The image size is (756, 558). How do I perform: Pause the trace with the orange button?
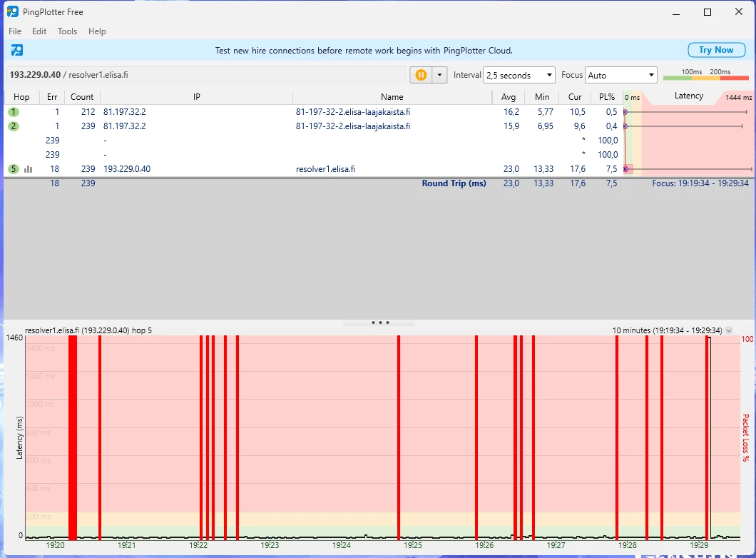[421, 75]
